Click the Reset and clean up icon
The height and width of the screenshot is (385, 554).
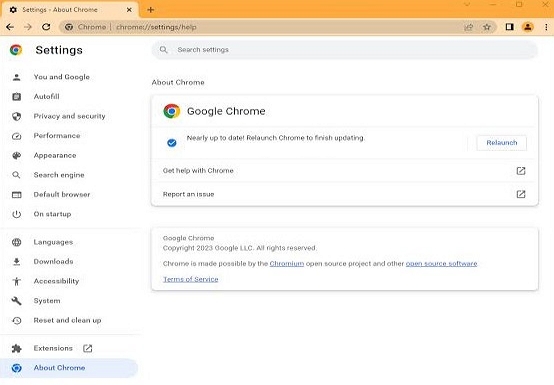click(x=17, y=320)
